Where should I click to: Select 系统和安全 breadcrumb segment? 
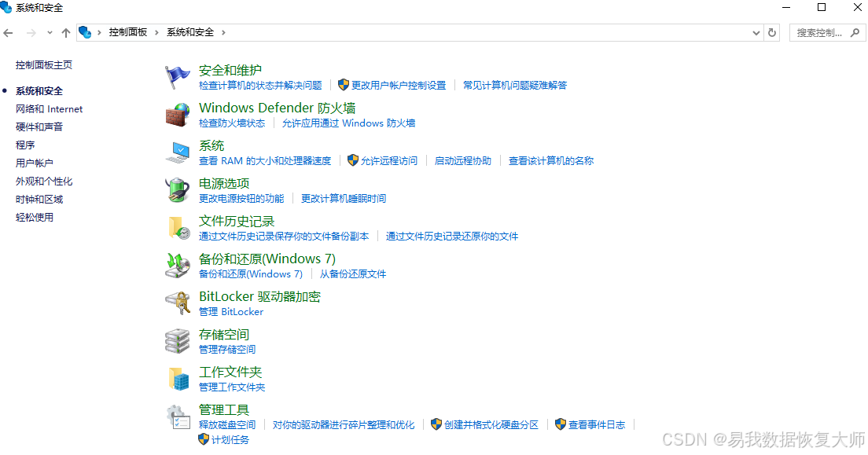pyautogui.click(x=190, y=32)
